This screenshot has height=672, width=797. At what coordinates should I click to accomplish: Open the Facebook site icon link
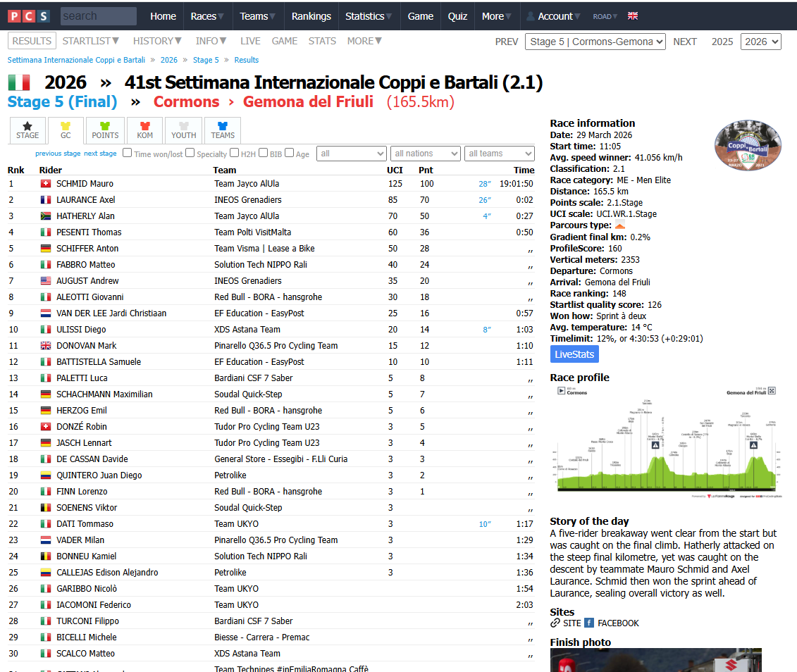[x=589, y=623]
